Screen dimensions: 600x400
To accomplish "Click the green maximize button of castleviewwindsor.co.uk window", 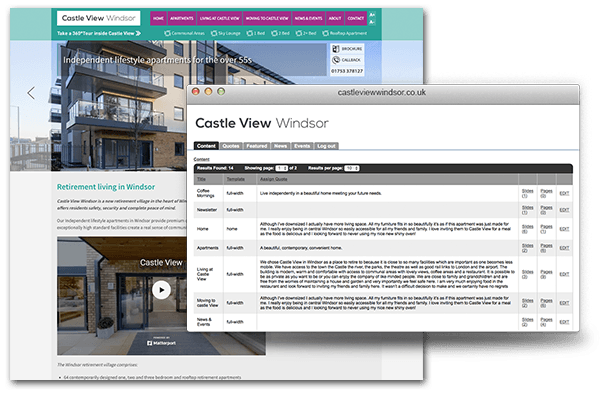I will click(x=221, y=91).
